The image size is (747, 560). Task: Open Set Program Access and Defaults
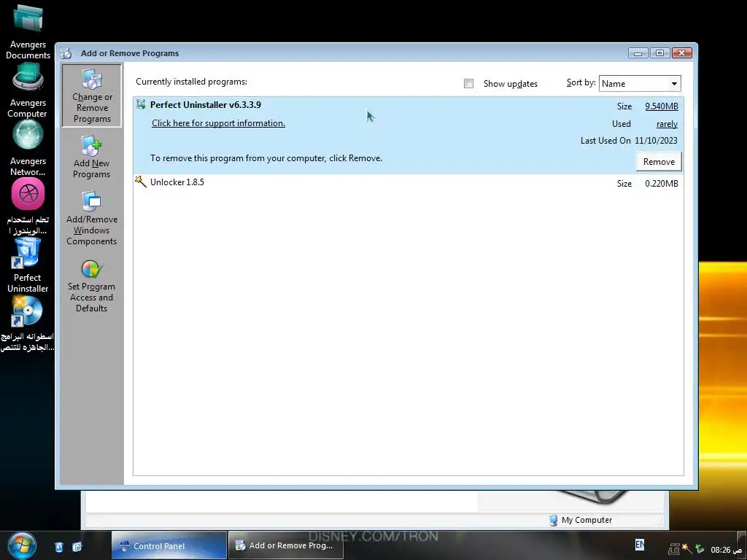[x=91, y=286]
